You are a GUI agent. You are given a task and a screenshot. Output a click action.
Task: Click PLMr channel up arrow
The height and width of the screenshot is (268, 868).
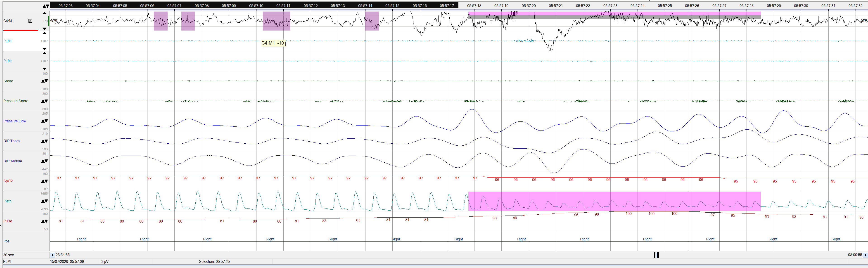point(45,53)
